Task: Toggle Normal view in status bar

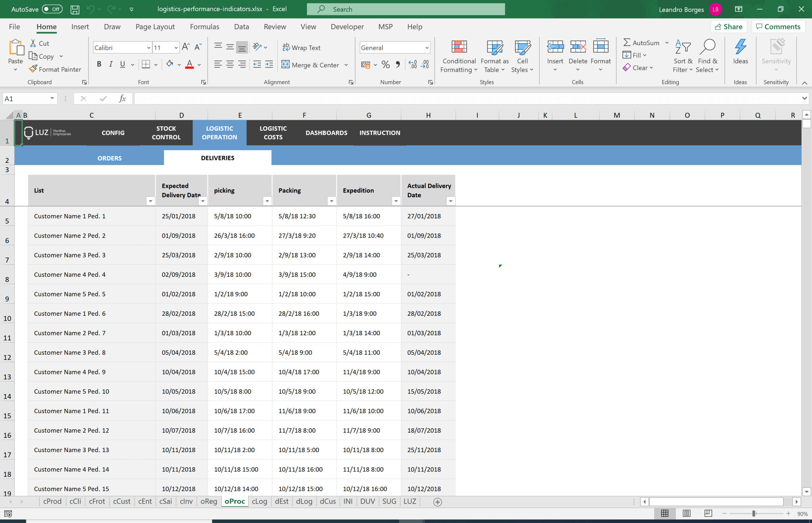Action: click(665, 513)
